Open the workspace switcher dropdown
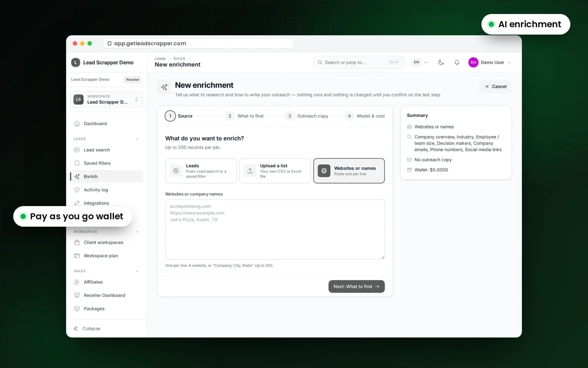The image size is (588, 368). coord(106,99)
